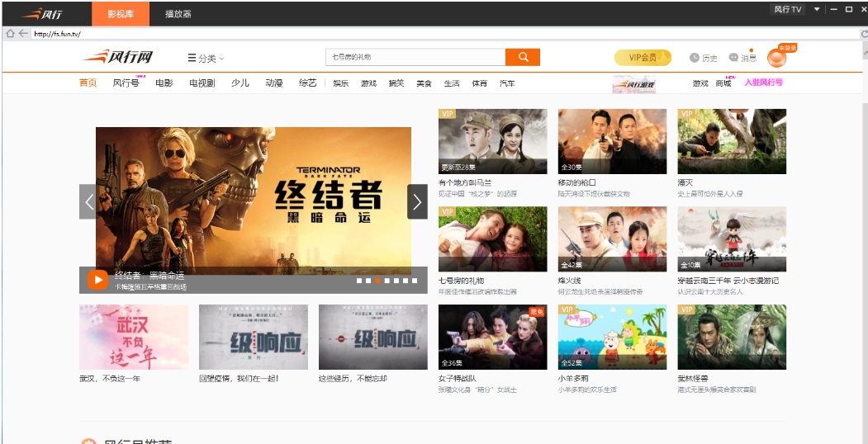
Task: Show previous carousel slide arrow
Action: tap(88, 202)
